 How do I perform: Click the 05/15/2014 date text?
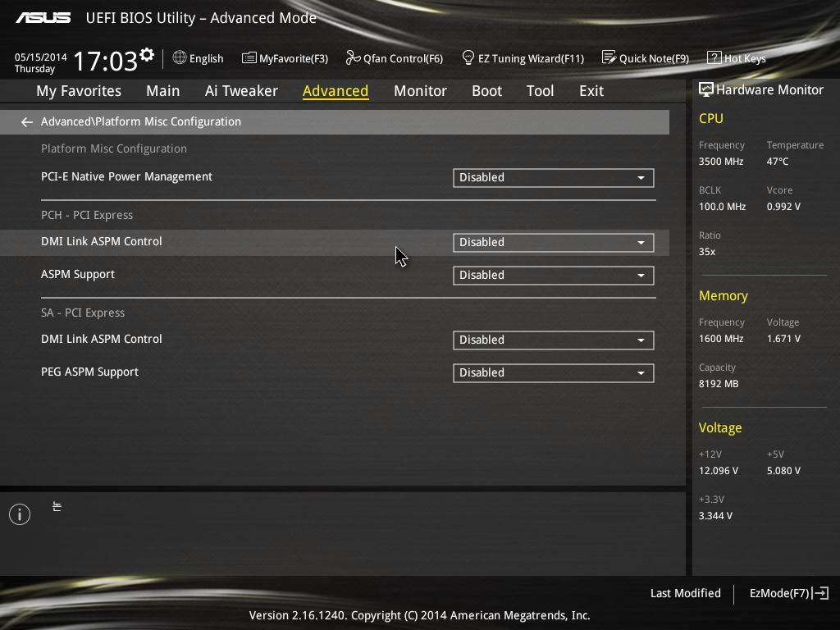pos(41,57)
